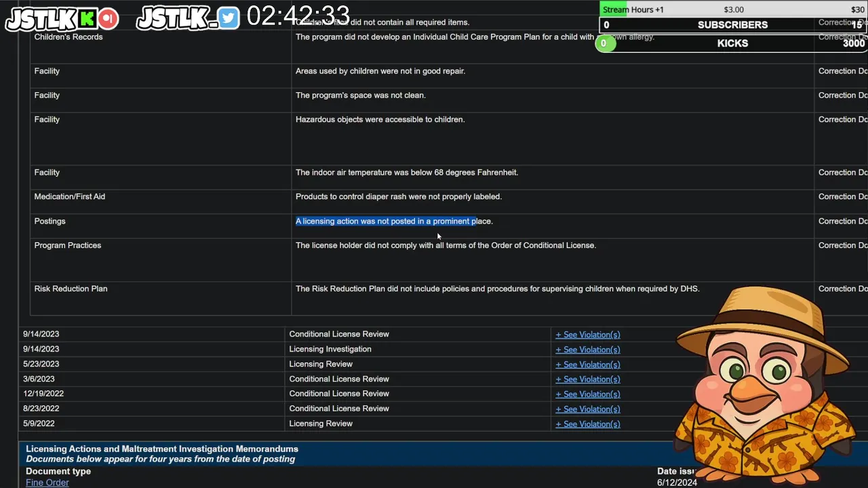
Task: Expand See Violation(s) for 9/14/2023 Conditional License Review
Action: pos(587,335)
